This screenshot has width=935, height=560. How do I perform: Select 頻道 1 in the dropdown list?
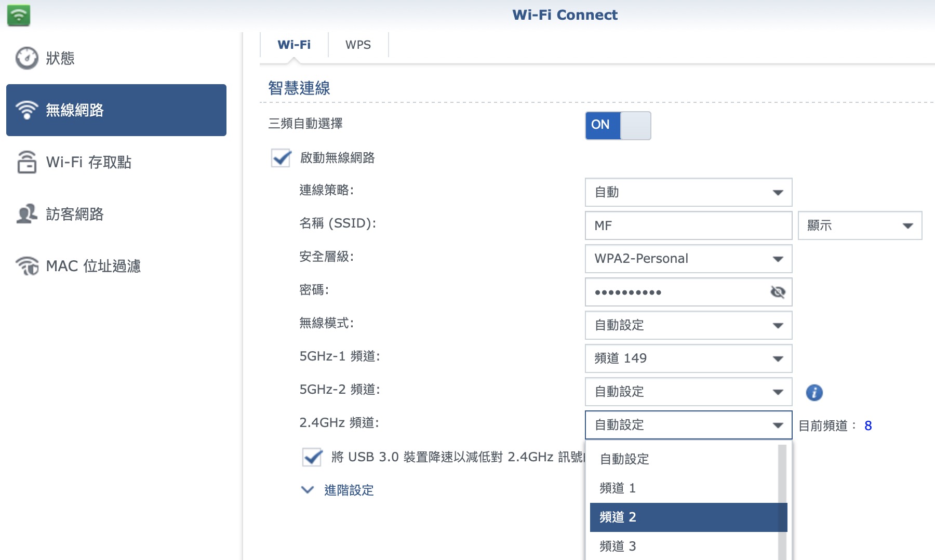[x=683, y=488]
